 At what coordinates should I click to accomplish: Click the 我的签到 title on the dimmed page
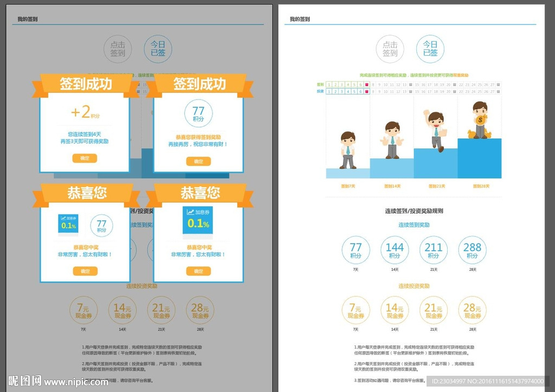point(27,19)
